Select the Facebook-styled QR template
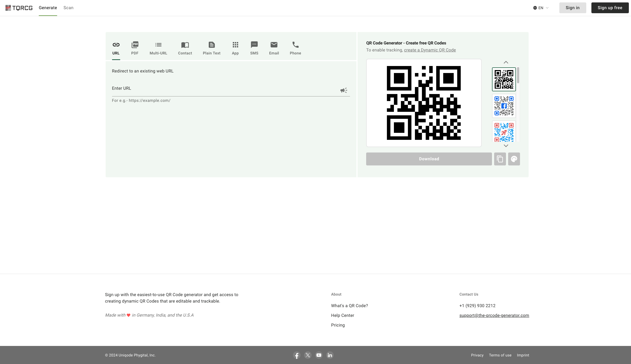Image resolution: width=631 pixels, height=364 pixels. (x=504, y=106)
